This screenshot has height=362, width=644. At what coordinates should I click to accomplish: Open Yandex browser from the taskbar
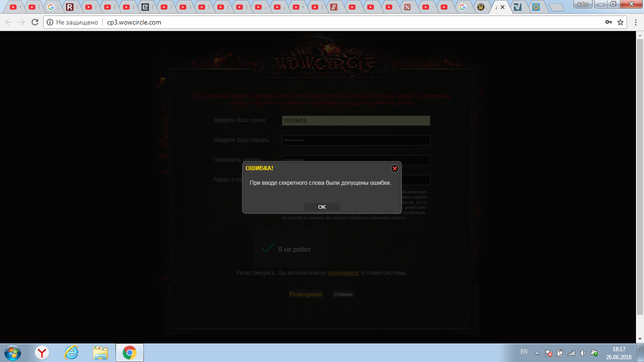tap(42, 353)
